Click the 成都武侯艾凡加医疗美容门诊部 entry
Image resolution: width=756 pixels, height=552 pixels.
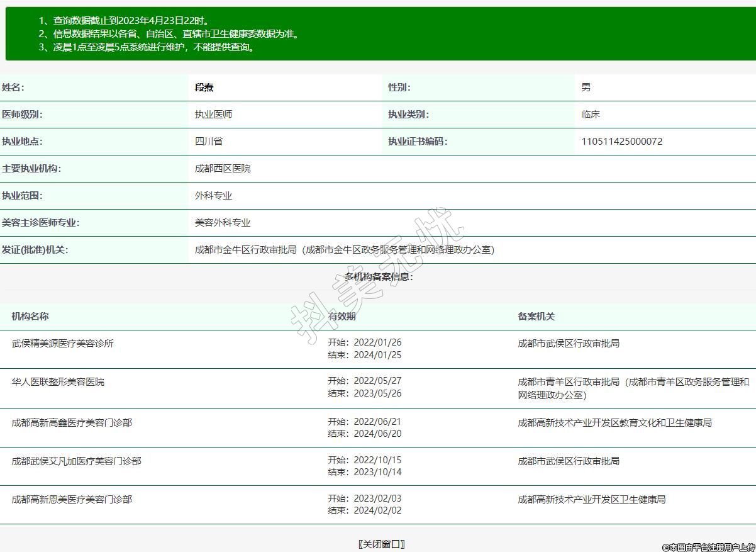[x=76, y=461]
